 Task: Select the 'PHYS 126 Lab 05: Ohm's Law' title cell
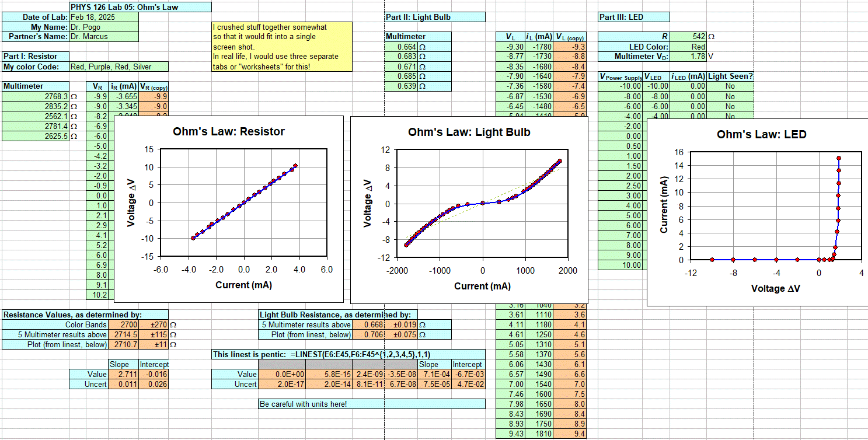[140, 8]
